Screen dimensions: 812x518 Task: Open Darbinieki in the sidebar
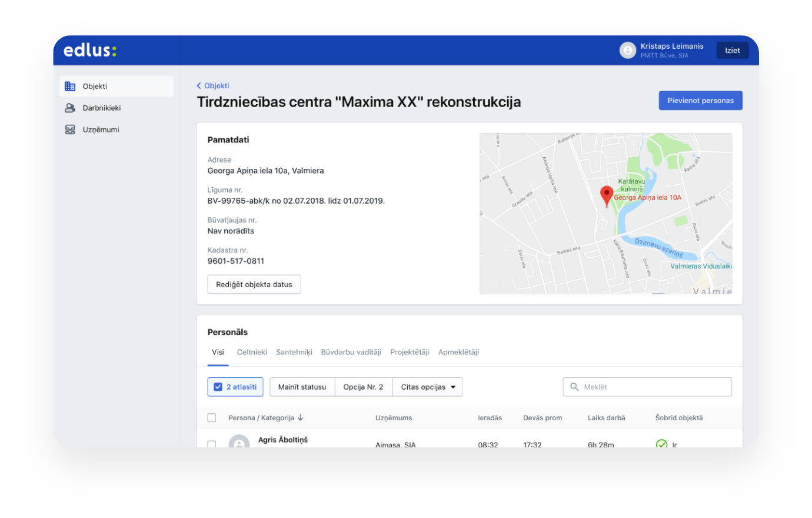point(117,108)
